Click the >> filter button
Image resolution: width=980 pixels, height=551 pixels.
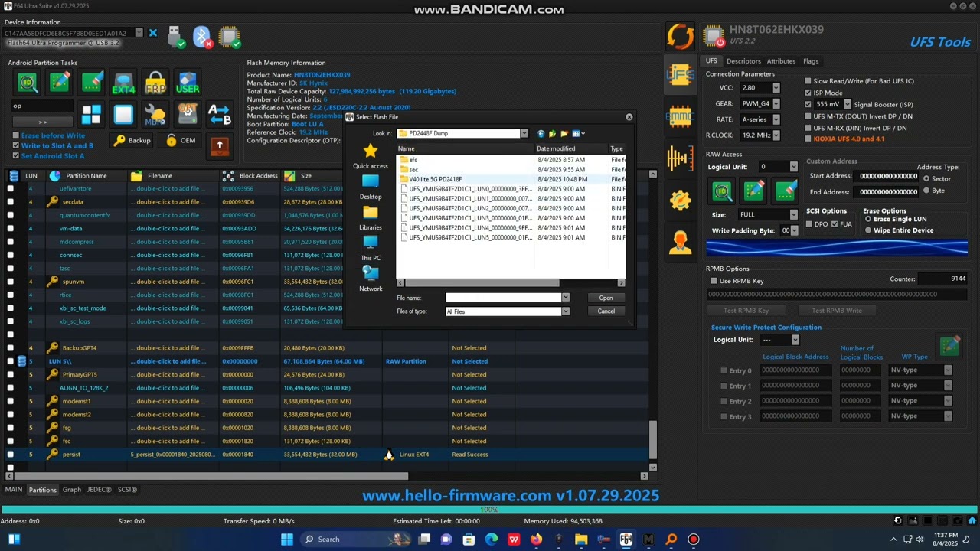[x=42, y=122]
